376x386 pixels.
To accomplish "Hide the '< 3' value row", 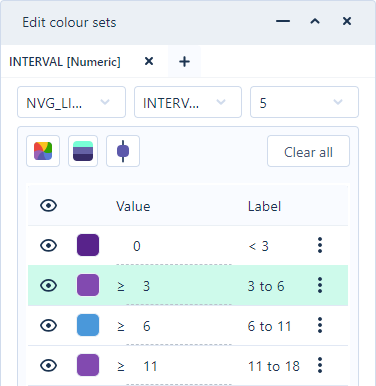I will [49, 246].
